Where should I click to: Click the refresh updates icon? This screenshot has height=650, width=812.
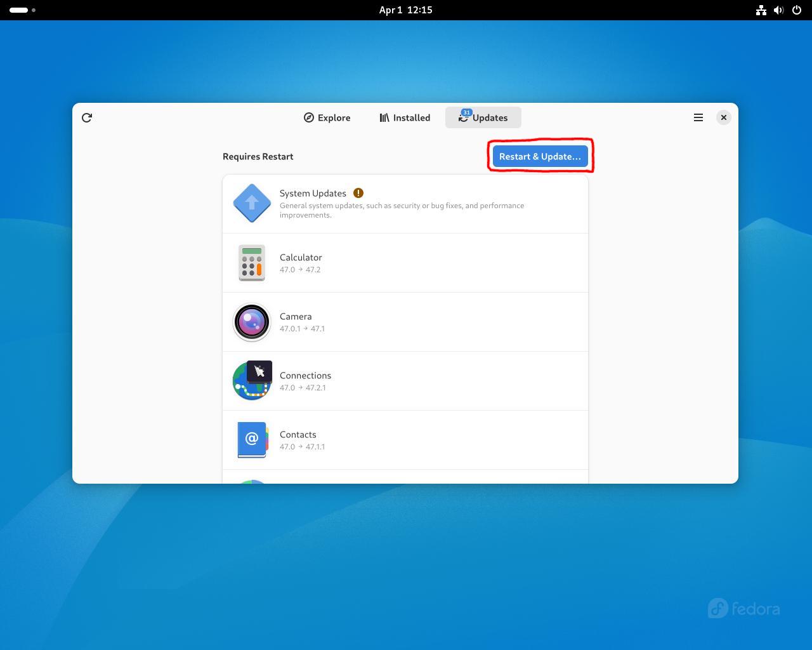(87, 117)
